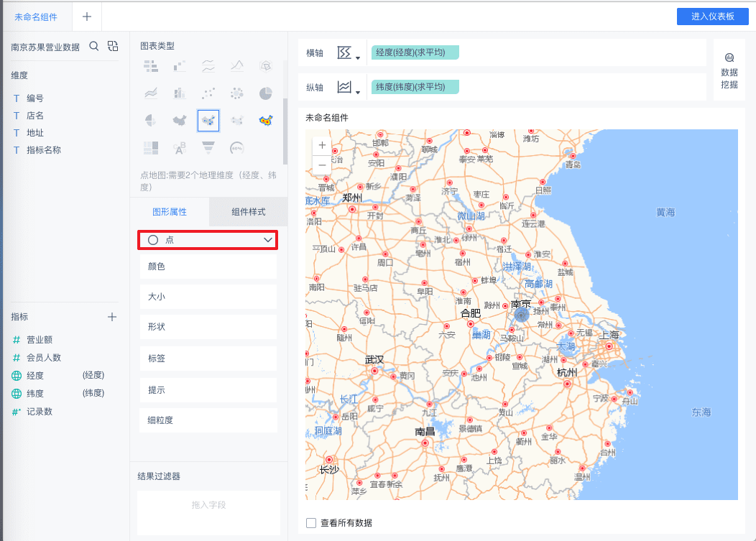
Task: Open 数据挖掘 data mining panel
Action: click(x=729, y=70)
